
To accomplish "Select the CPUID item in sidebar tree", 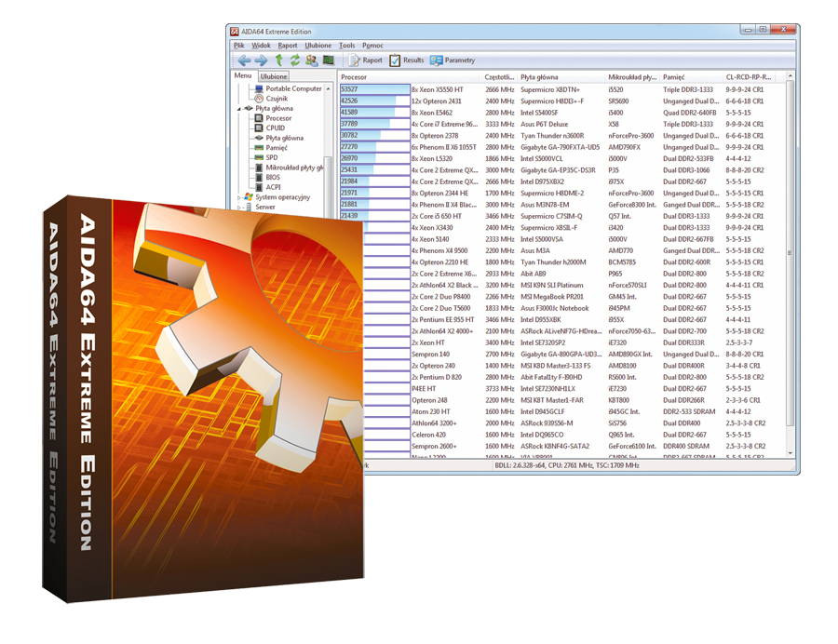I will click(x=275, y=128).
